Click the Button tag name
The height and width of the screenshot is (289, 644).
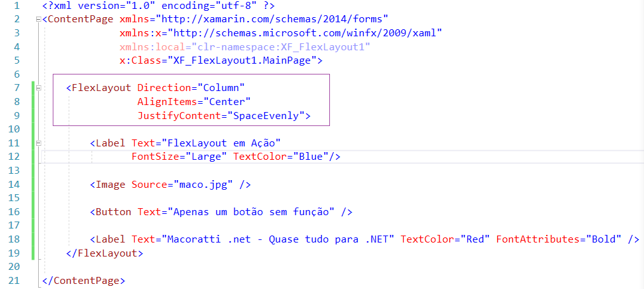113,212
